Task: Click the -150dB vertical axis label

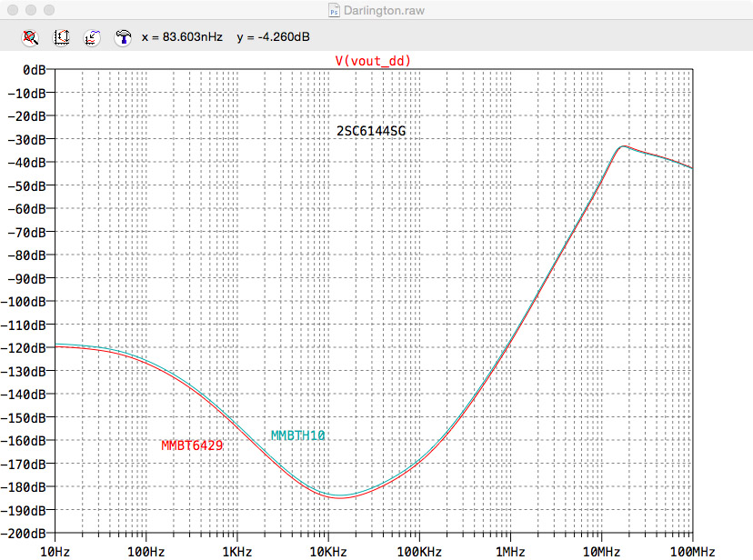Action: (24, 417)
